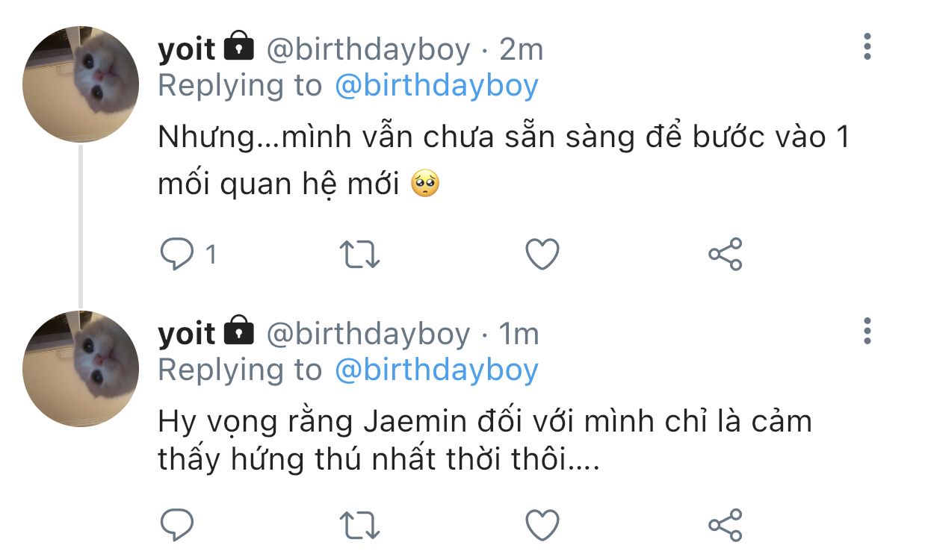This screenshot has width=928, height=560.
Task: Open the more options menu on first tweet
Action: pyautogui.click(x=867, y=47)
